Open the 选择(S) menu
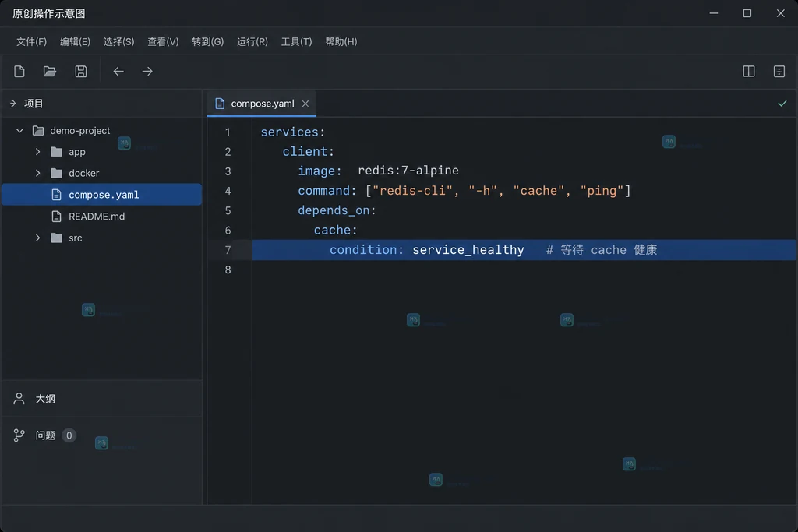 [119, 42]
